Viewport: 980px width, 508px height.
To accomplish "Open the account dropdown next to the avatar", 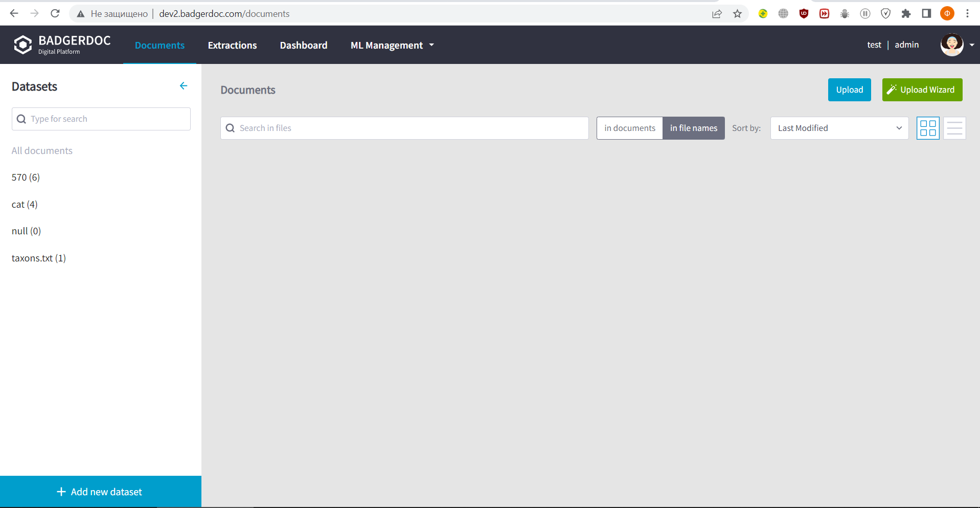I will [x=972, y=45].
